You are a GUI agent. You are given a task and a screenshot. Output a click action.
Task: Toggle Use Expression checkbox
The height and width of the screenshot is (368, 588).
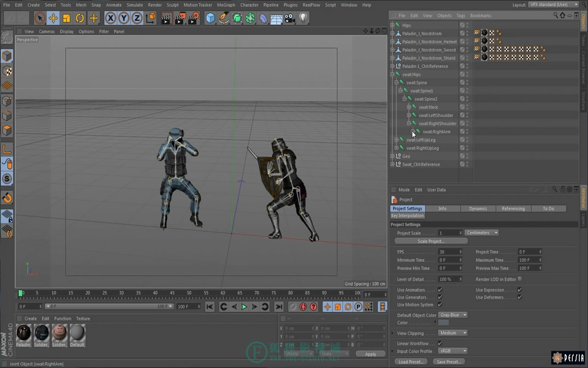pos(520,290)
